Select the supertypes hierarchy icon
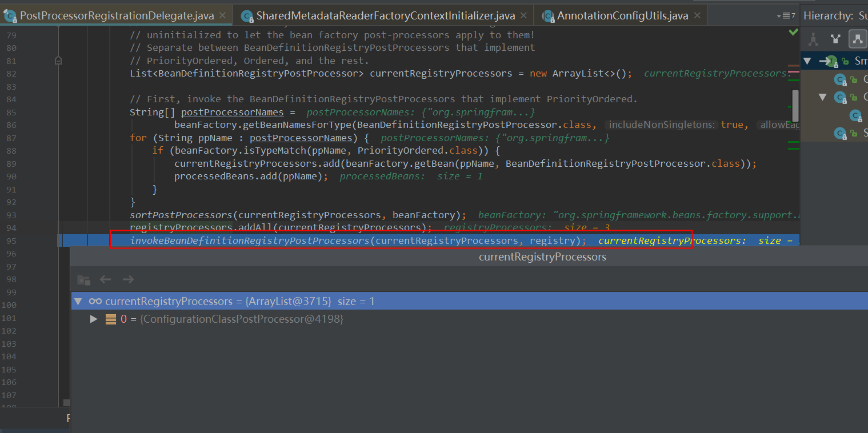The width and height of the screenshot is (868, 433). tap(835, 39)
